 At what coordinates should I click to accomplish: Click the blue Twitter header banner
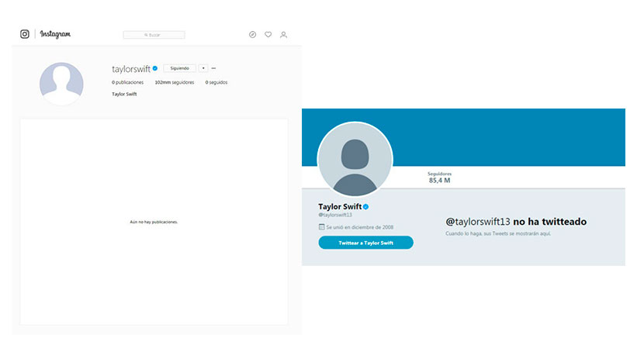pos(463,137)
